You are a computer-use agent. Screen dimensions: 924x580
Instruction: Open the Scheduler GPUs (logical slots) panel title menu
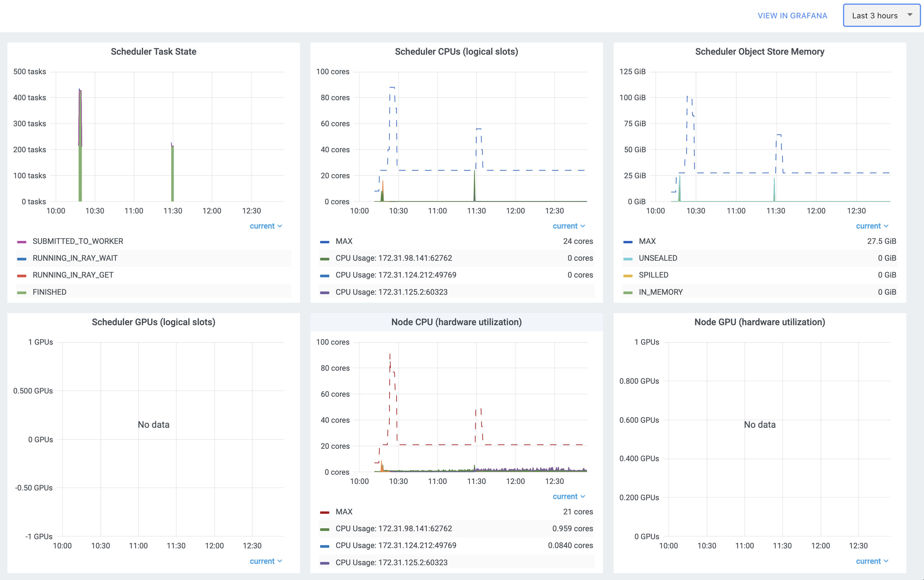click(x=153, y=322)
